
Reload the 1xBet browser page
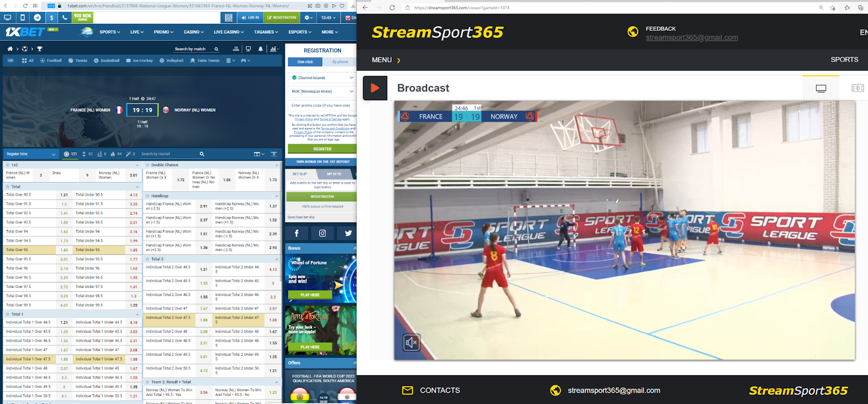pyautogui.click(x=25, y=6)
